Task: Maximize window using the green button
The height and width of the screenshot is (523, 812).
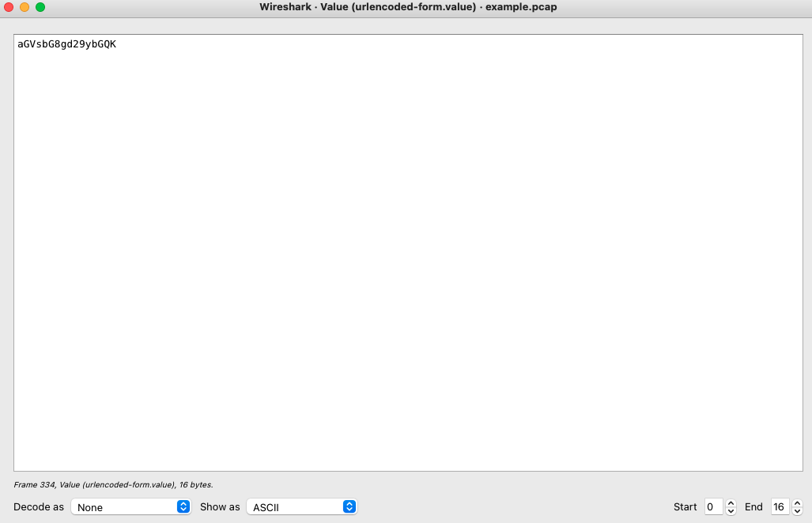Action: [x=40, y=7]
